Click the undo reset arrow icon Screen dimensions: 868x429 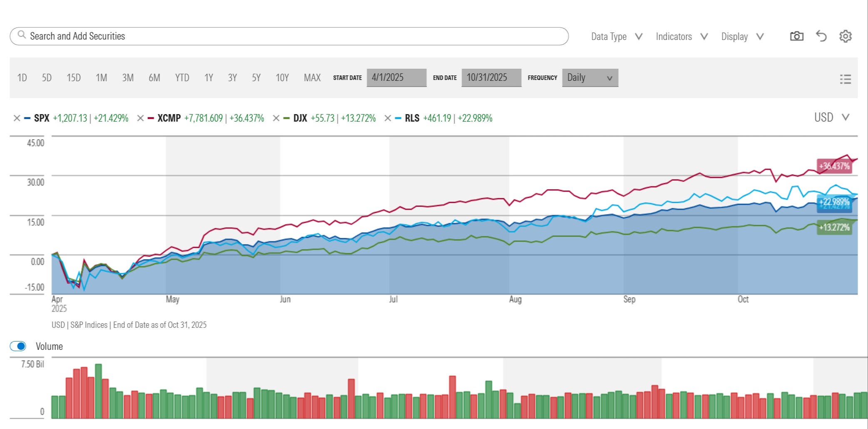coord(821,36)
